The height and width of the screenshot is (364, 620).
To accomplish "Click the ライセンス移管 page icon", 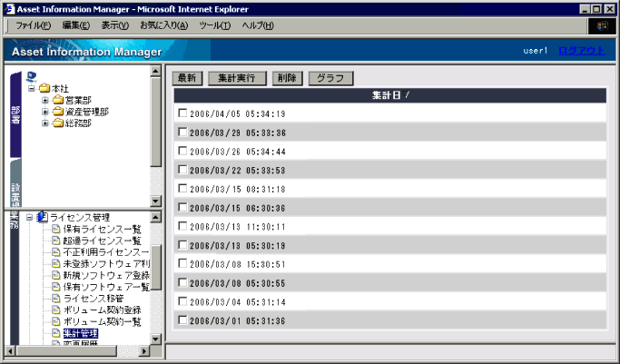I will click(x=56, y=299).
